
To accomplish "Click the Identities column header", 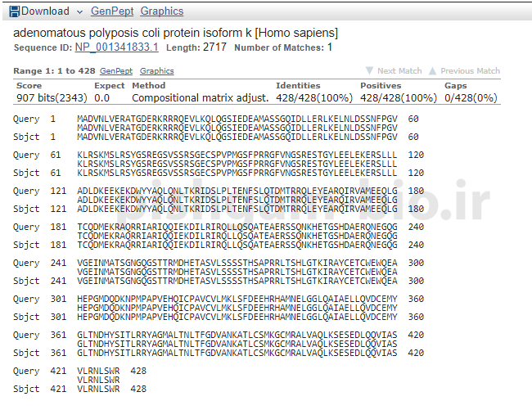I will 298,85.
